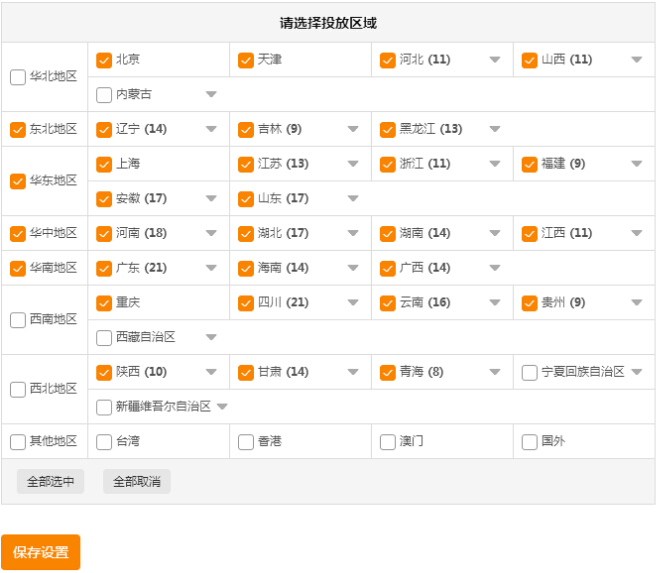This screenshot has width=659, height=573.
Task: Expand the 辽宁 dropdown arrow
Action: click(x=210, y=129)
